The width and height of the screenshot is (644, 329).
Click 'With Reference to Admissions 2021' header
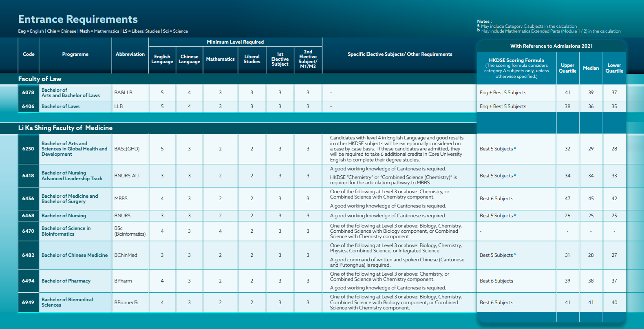click(551, 46)
